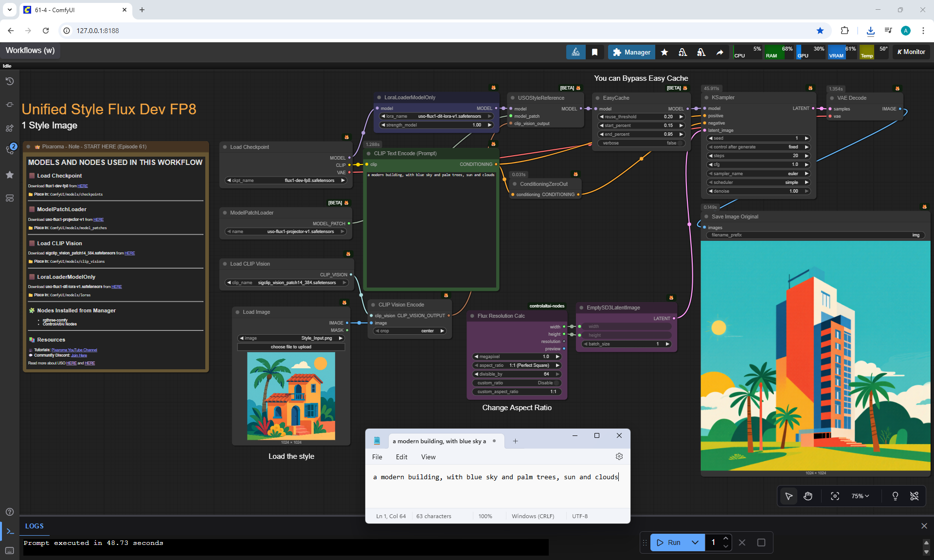Open Notepad settings gear
This screenshot has height=560, width=934.
pos(619,456)
